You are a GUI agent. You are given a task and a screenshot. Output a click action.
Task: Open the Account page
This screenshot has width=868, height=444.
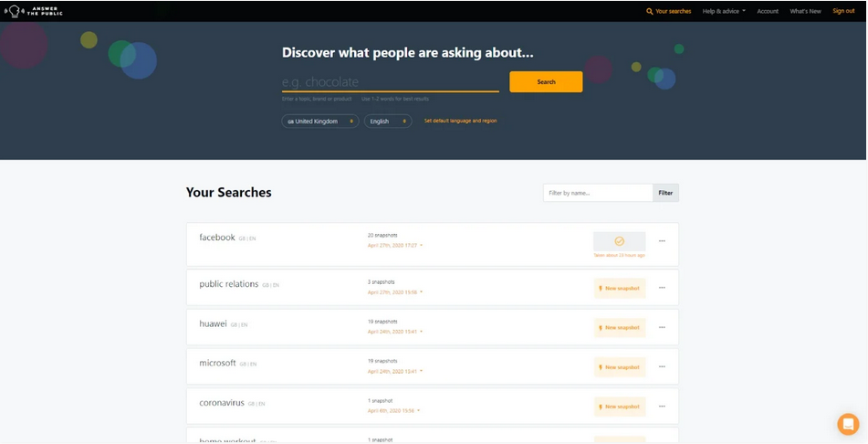(x=768, y=11)
